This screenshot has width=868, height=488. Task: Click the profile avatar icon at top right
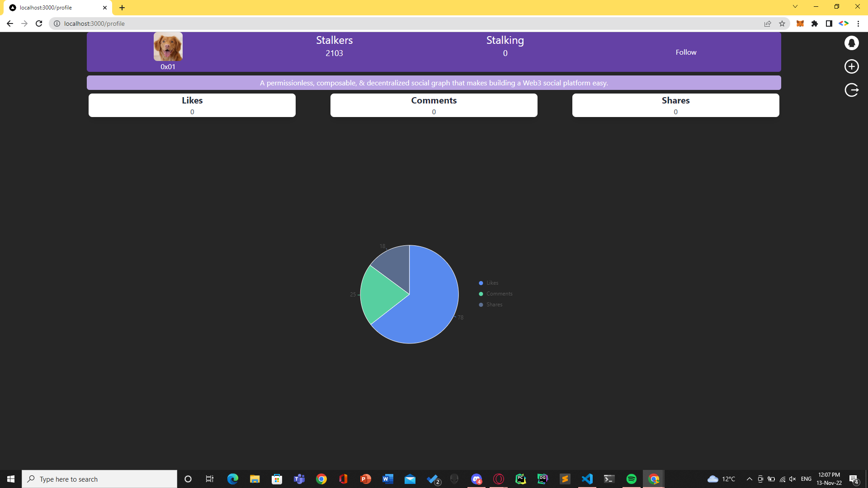(x=852, y=43)
